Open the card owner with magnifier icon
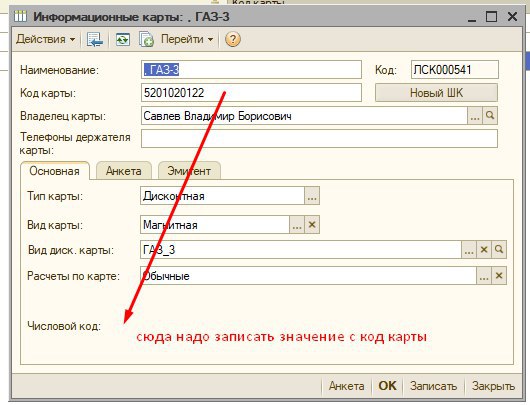The image size is (530, 405). (x=490, y=116)
